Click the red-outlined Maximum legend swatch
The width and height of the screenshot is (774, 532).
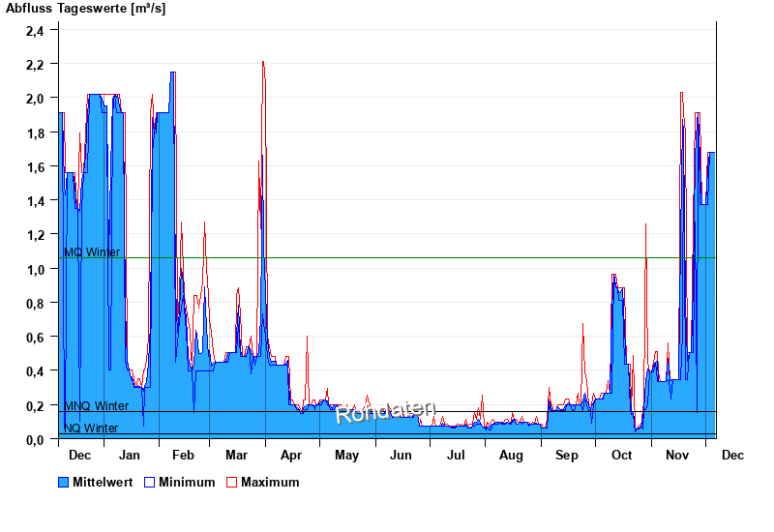tap(231, 482)
